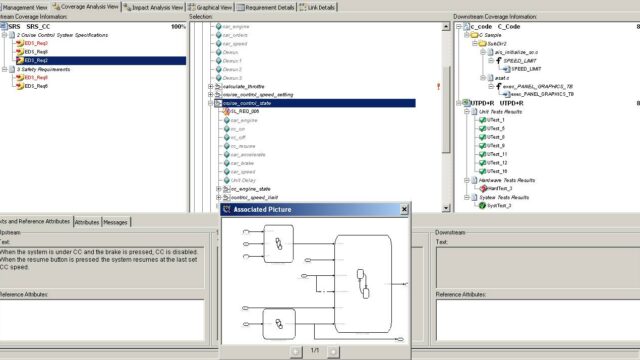Viewport: 640px width, 360px height.
Task: Click the cc_off signal diamond icon
Action: [227, 138]
